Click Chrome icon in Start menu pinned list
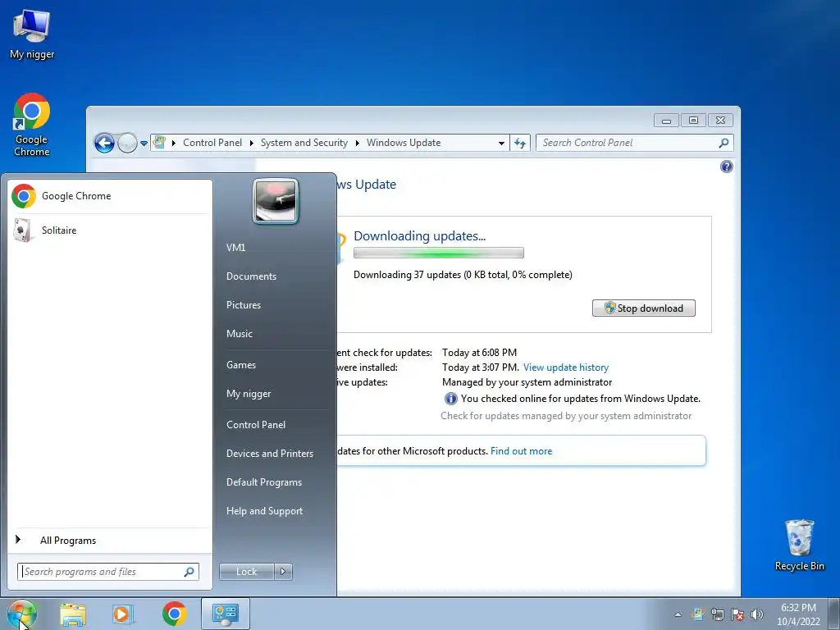The height and width of the screenshot is (630, 840). tap(24, 196)
